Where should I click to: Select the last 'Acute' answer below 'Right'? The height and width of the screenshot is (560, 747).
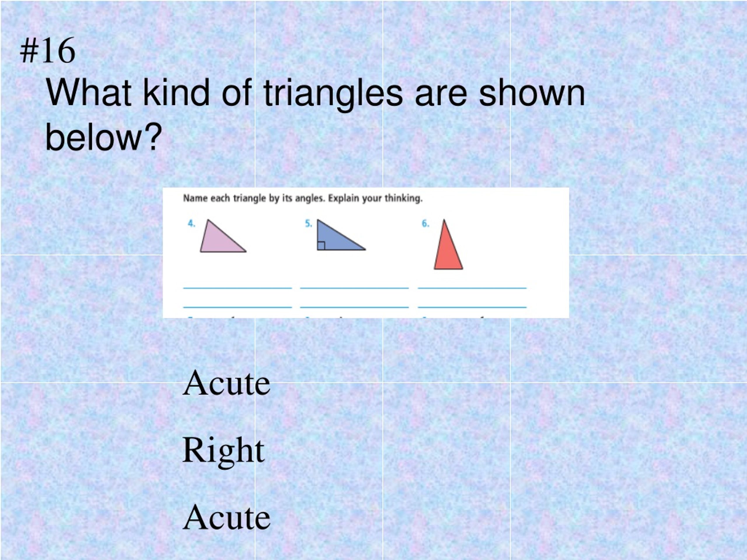(226, 517)
